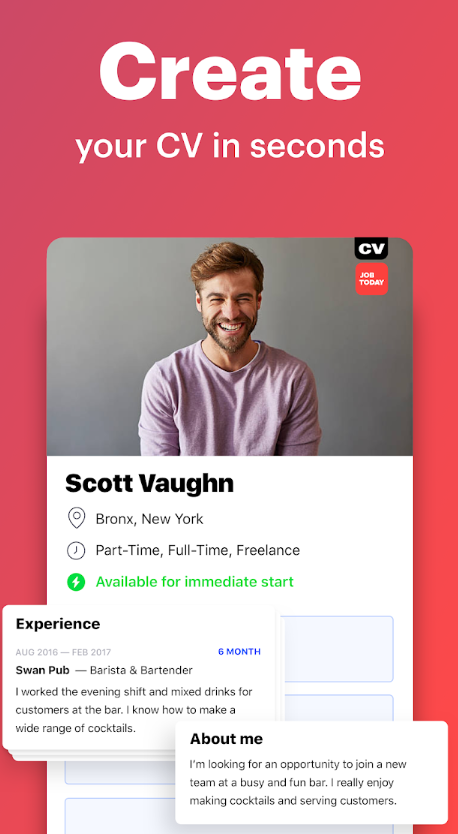Tap the Swan Pub job entry
The image size is (458, 834).
[43, 670]
